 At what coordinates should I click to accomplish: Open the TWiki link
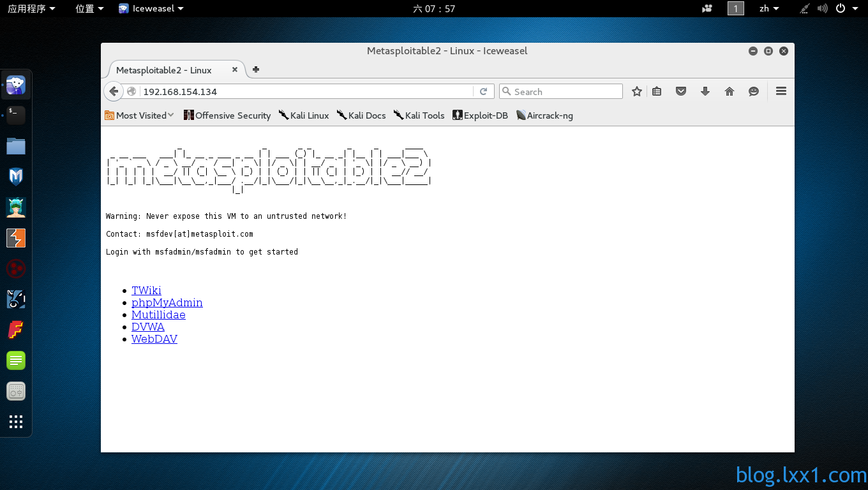pyautogui.click(x=146, y=290)
